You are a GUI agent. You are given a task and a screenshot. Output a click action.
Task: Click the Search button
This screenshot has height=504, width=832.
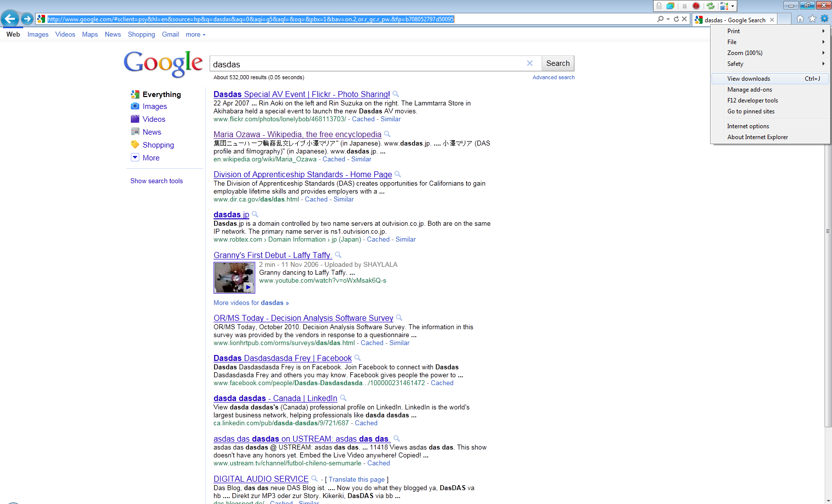point(558,63)
